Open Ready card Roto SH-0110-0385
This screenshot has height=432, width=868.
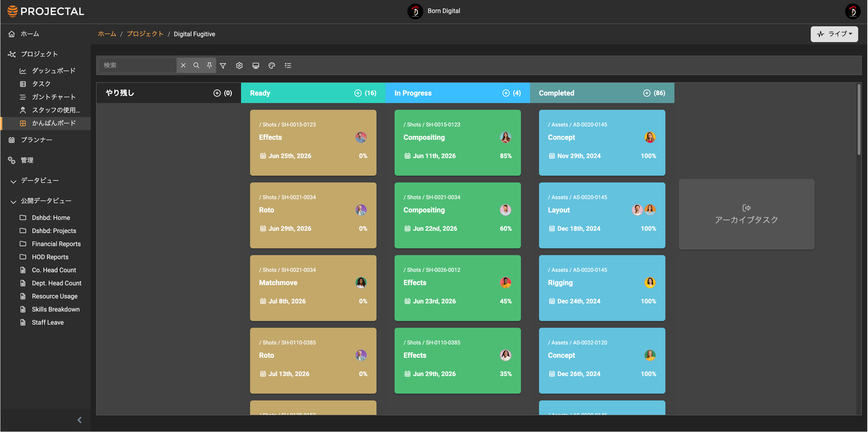(x=313, y=360)
